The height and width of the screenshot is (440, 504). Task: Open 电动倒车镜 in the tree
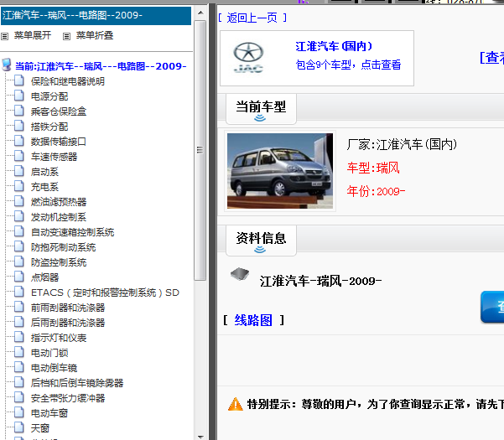tap(54, 368)
